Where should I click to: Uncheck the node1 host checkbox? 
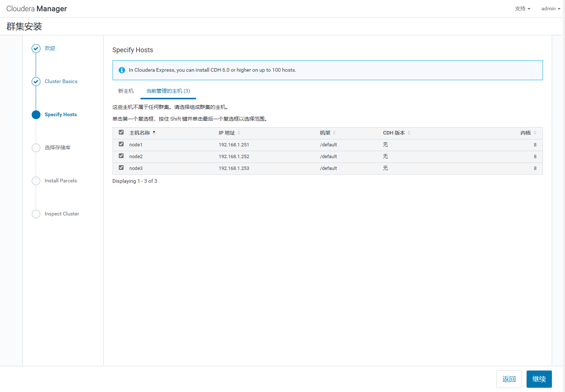(121, 144)
